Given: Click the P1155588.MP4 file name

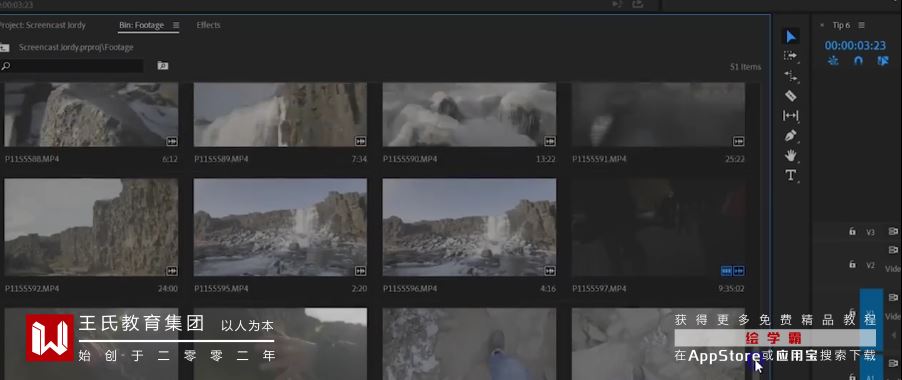Looking at the screenshot, I should pyautogui.click(x=32, y=159).
